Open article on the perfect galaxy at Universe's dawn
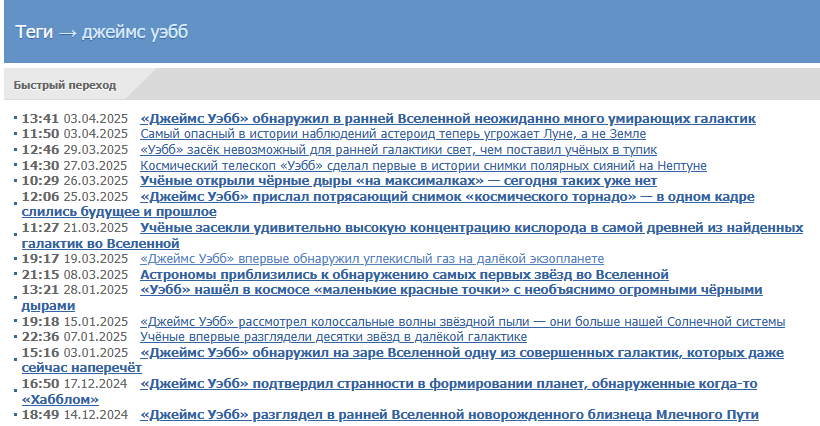The image size is (820, 426). point(403,361)
